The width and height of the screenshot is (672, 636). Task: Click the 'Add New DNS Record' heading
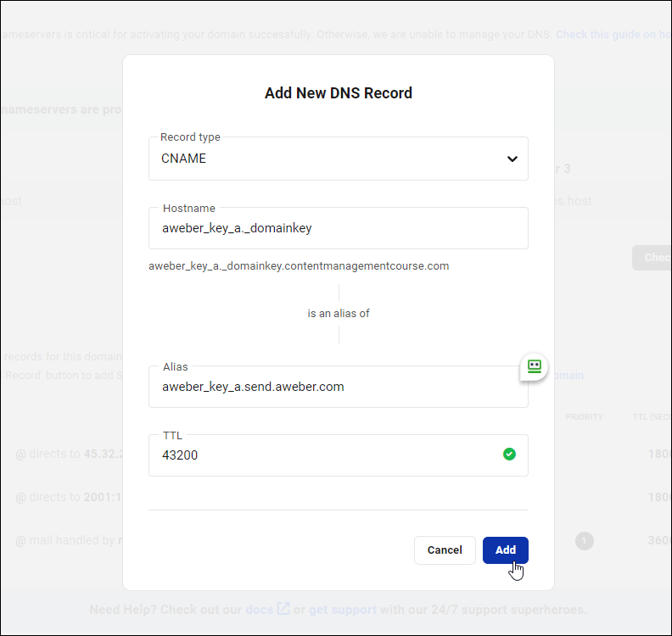tap(339, 93)
